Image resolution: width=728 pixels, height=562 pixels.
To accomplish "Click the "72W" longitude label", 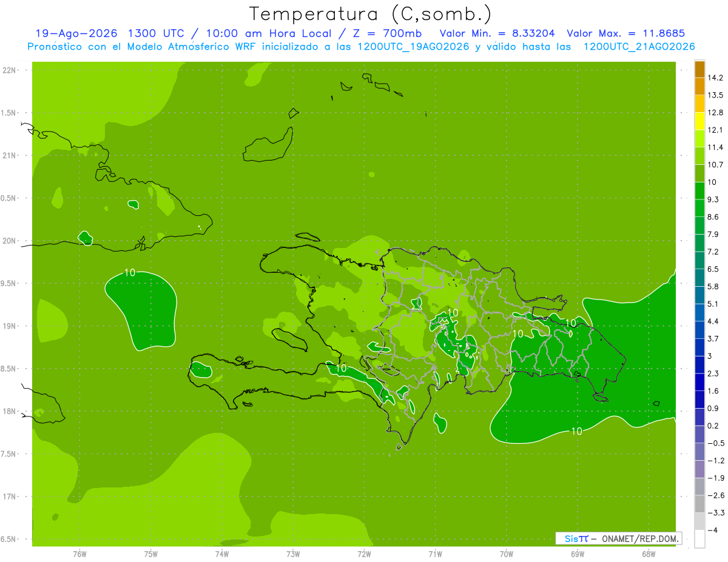I will tap(364, 554).
